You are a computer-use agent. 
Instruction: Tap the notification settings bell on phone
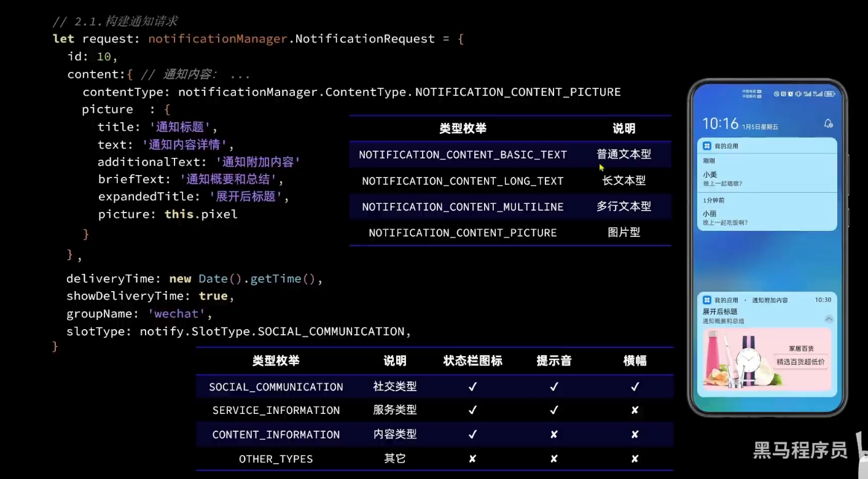coord(829,123)
